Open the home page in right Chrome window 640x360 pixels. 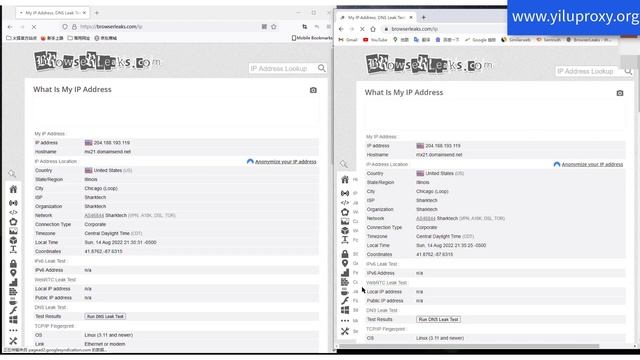click(373, 29)
